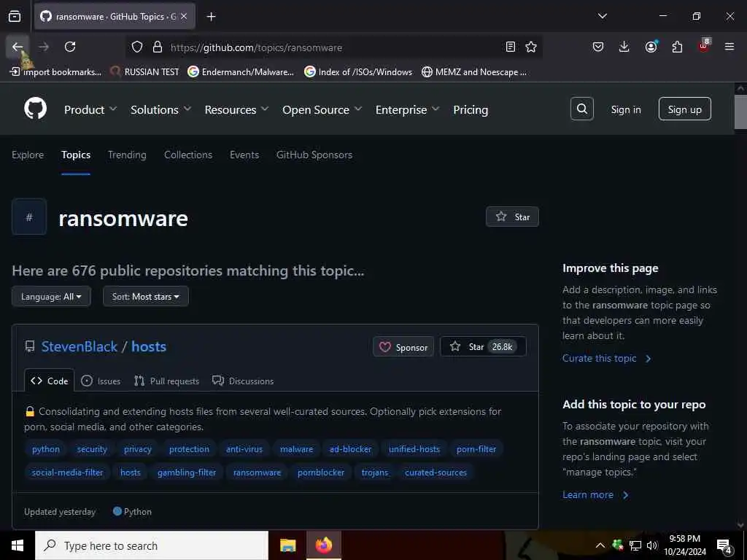Screen dimensions: 747x560
Task: Open the tracking protection shield icon
Action: coord(137,47)
